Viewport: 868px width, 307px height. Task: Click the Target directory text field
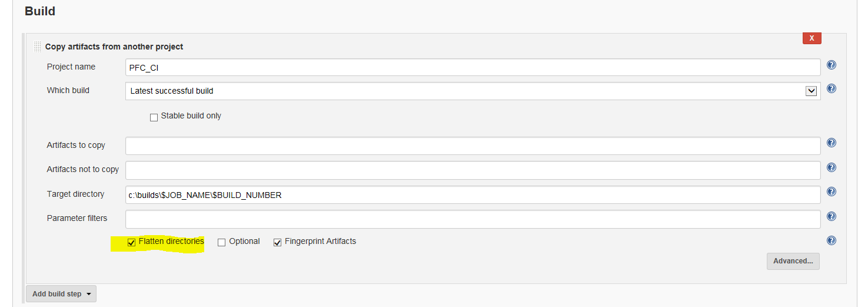click(x=473, y=194)
